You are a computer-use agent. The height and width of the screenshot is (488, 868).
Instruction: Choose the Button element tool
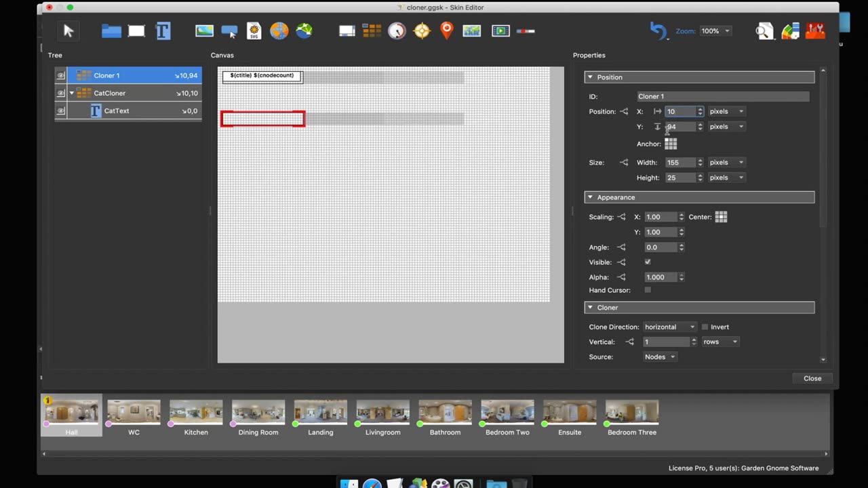tap(229, 31)
